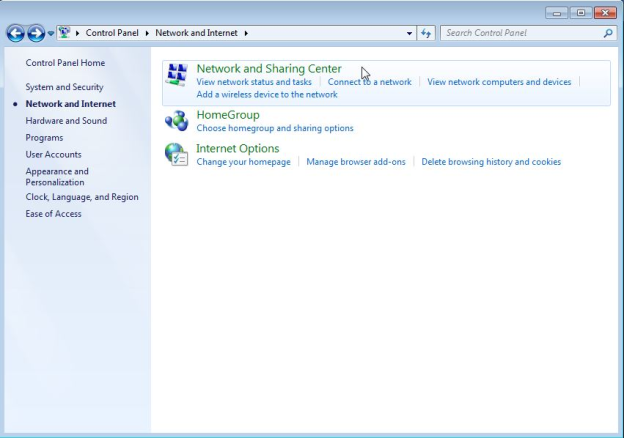Image resolution: width=624 pixels, height=438 pixels.
Task: Go to Hardware and Sound category
Action: coord(66,121)
